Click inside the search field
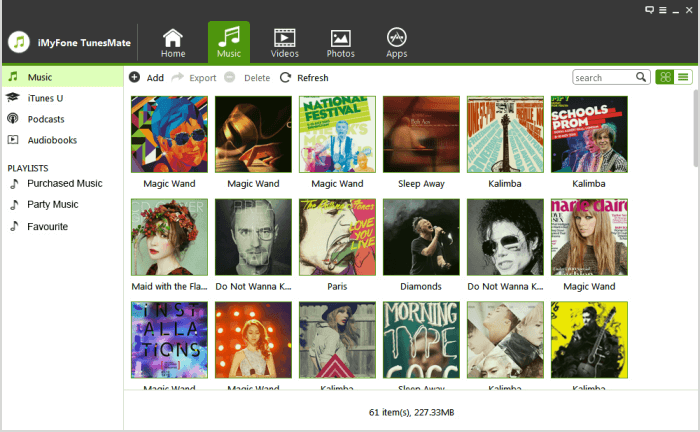 pos(604,77)
